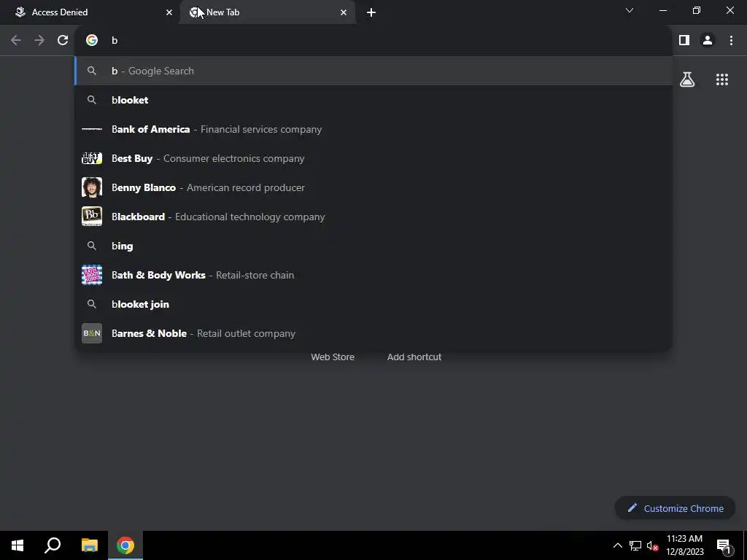
Task: Open File Explorer from the taskbar
Action: click(x=90, y=545)
